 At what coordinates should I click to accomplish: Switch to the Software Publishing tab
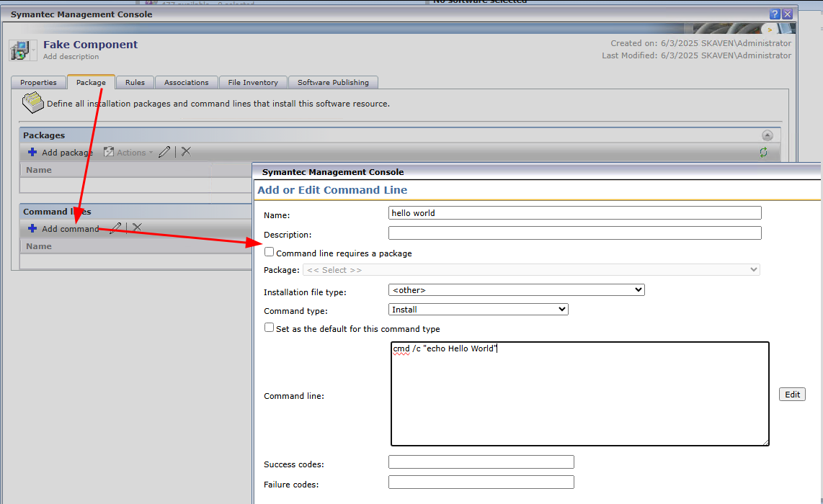333,83
